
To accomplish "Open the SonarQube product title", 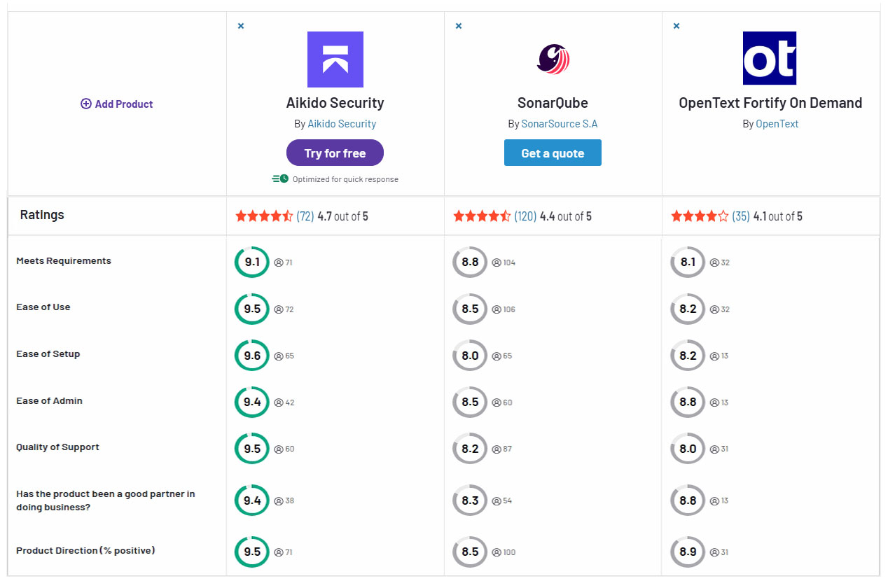I will (553, 103).
